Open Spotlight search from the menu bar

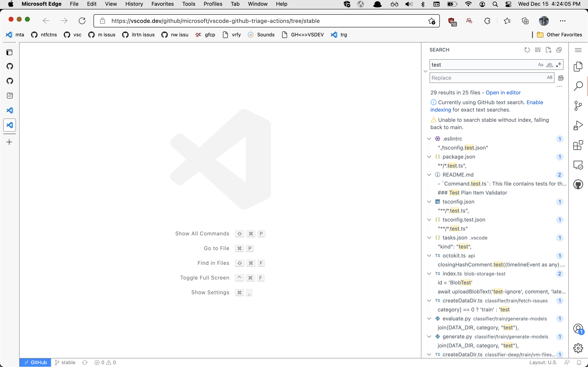(x=495, y=4)
